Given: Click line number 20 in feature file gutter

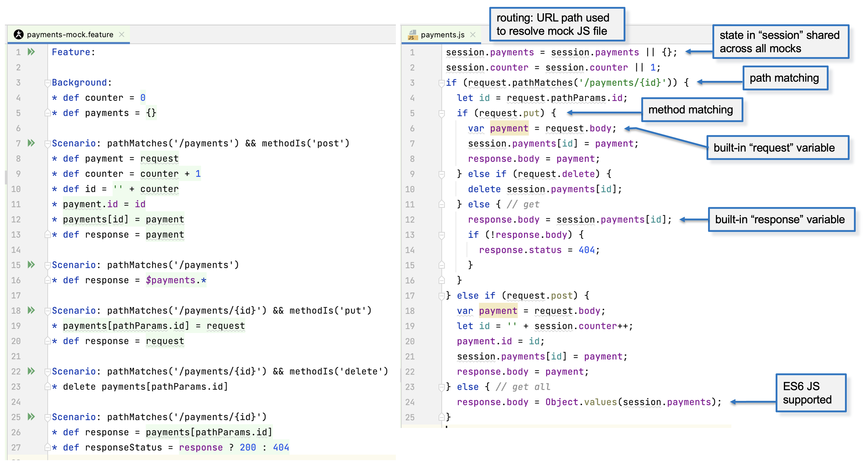Looking at the screenshot, I should click(x=16, y=341).
